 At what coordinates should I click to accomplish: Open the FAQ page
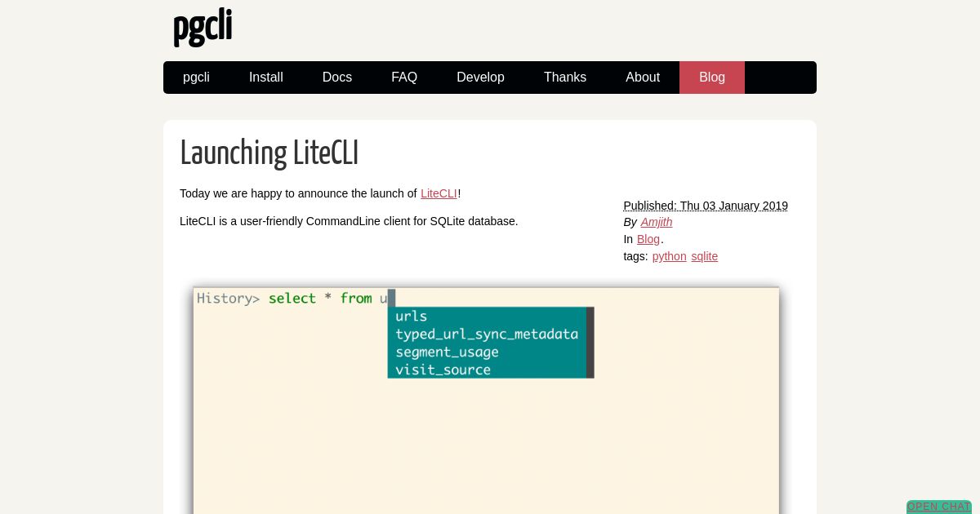404,78
